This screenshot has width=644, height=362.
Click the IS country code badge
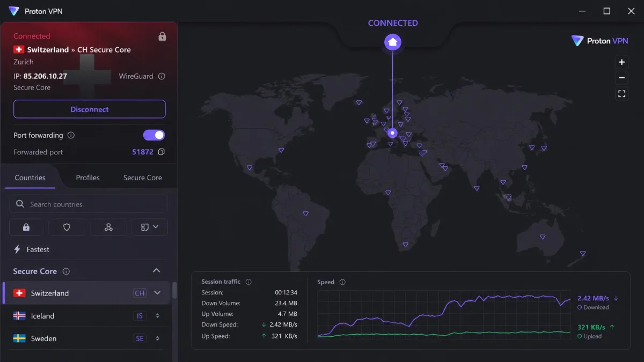tap(140, 316)
